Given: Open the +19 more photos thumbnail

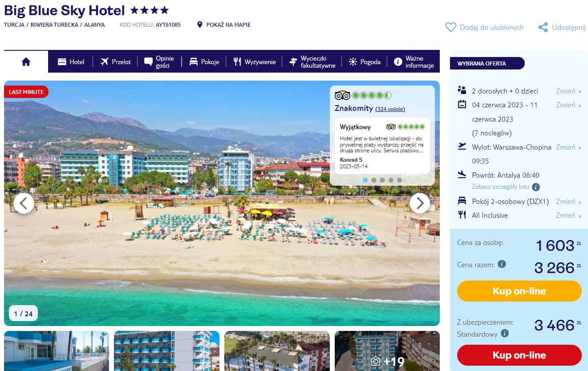Looking at the screenshot, I should click(x=387, y=351).
